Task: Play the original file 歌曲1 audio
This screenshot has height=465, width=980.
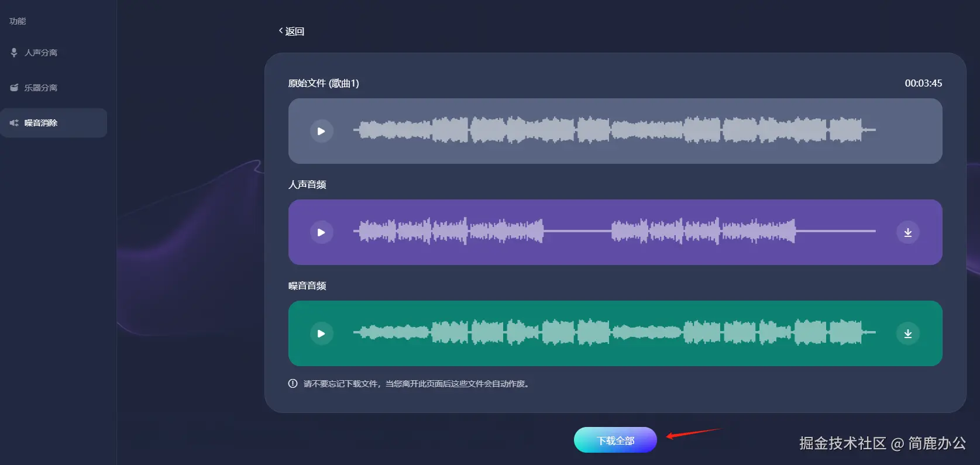Action: click(x=321, y=131)
